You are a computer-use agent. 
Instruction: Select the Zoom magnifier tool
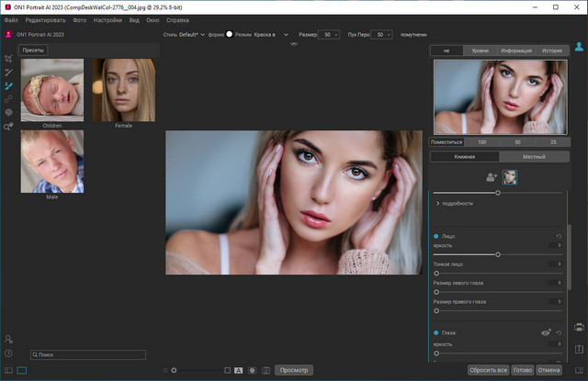[8, 127]
